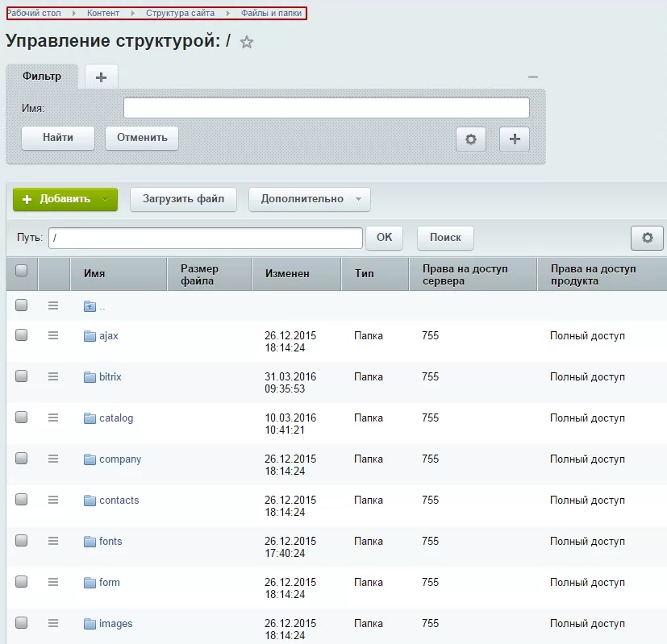Screen dimensions: 667x644
Task: Sort by the Изменен column header
Action: [297, 274]
